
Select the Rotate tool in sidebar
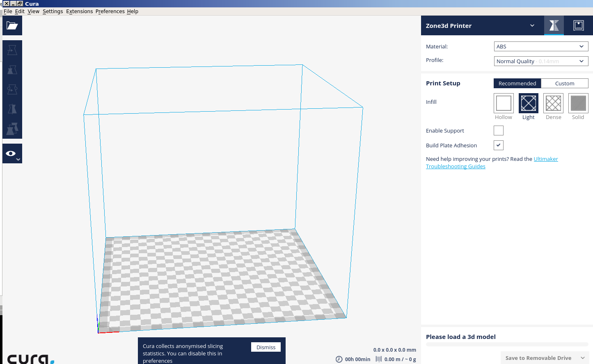tap(12, 89)
